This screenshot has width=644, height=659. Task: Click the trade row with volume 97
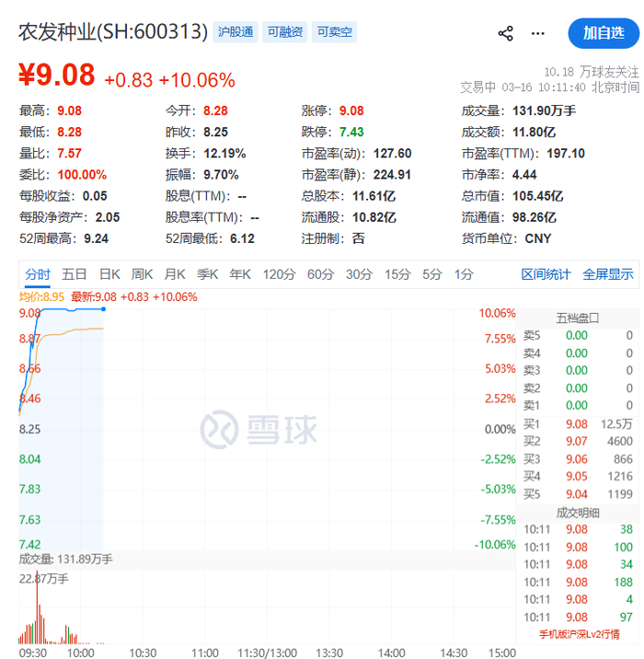click(578, 617)
